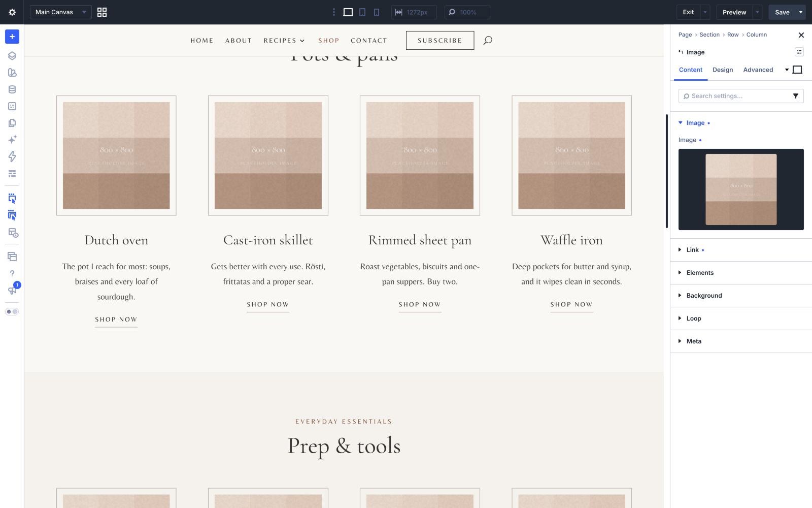Switch to phone view

pyautogui.click(x=377, y=12)
